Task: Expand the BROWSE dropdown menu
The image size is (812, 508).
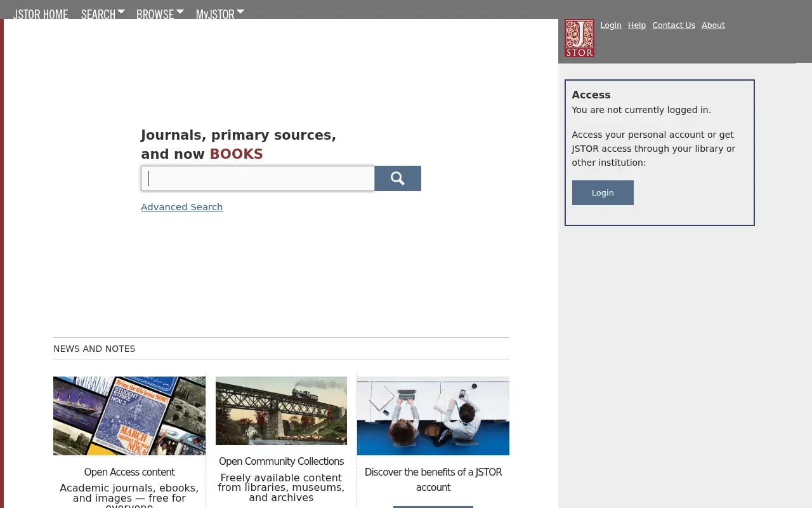Action: pyautogui.click(x=160, y=13)
